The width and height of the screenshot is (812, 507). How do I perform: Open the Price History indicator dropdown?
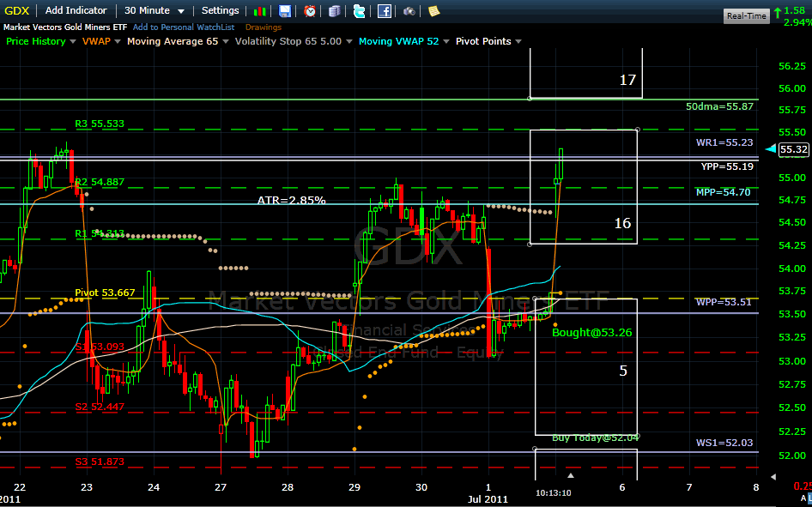(x=39, y=41)
